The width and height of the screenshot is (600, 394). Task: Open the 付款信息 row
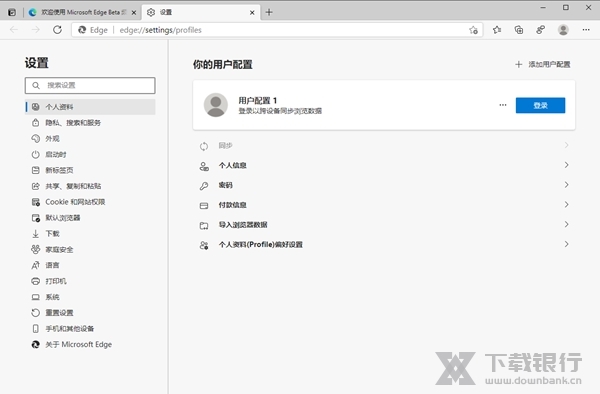[x=384, y=205]
